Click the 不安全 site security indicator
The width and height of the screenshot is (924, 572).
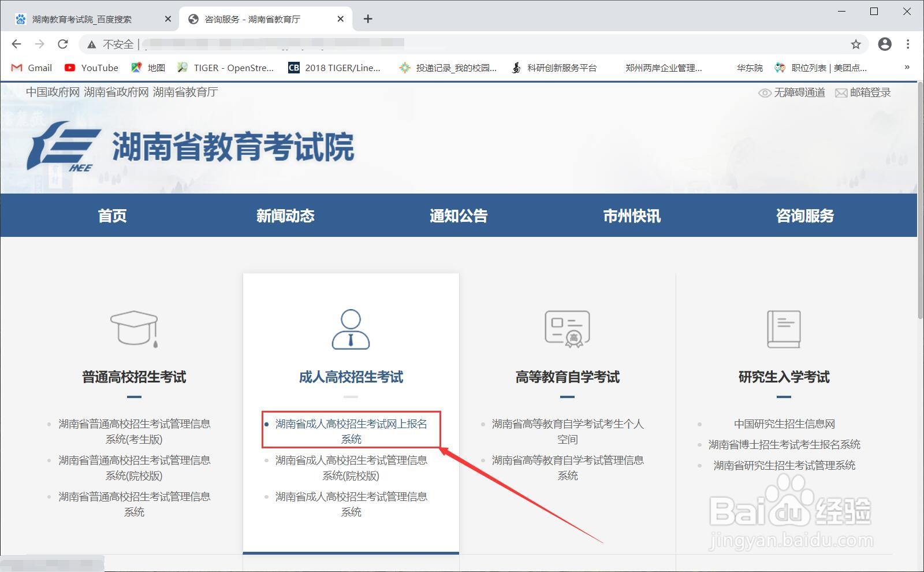click(115, 44)
